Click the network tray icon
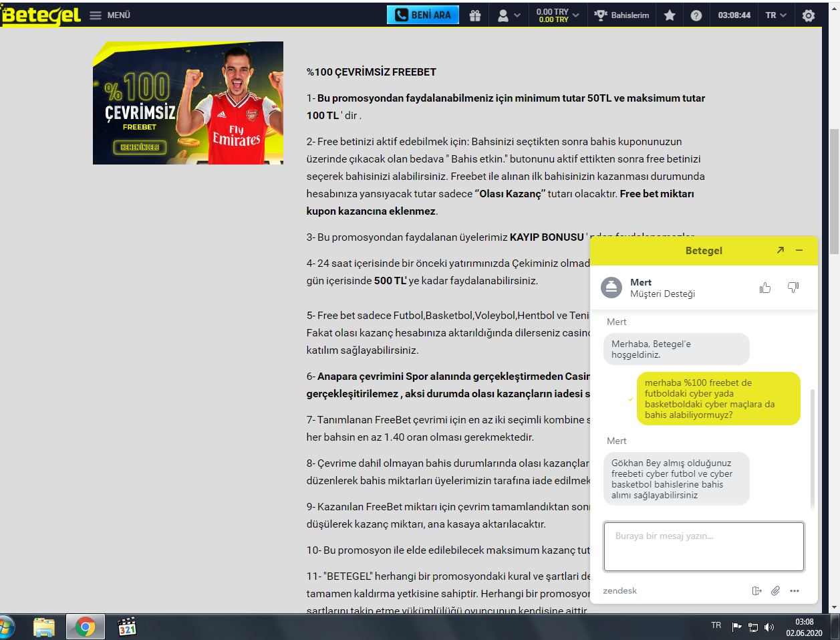840x640 pixels. coord(753,627)
